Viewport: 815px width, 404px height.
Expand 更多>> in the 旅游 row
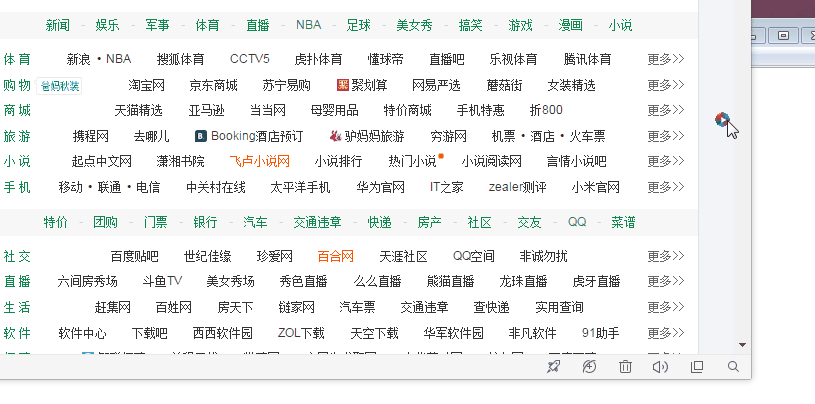[x=666, y=135]
